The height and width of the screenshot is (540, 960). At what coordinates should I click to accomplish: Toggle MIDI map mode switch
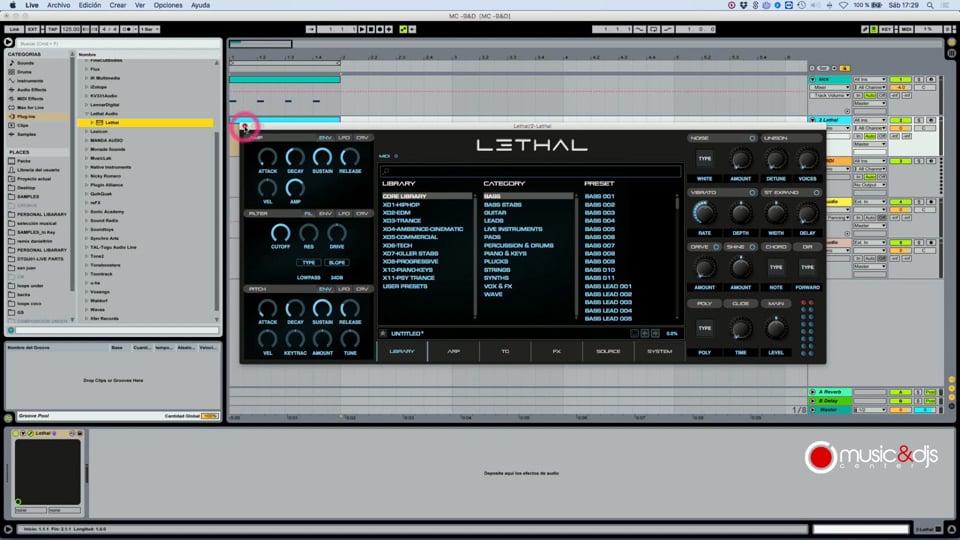(907, 29)
